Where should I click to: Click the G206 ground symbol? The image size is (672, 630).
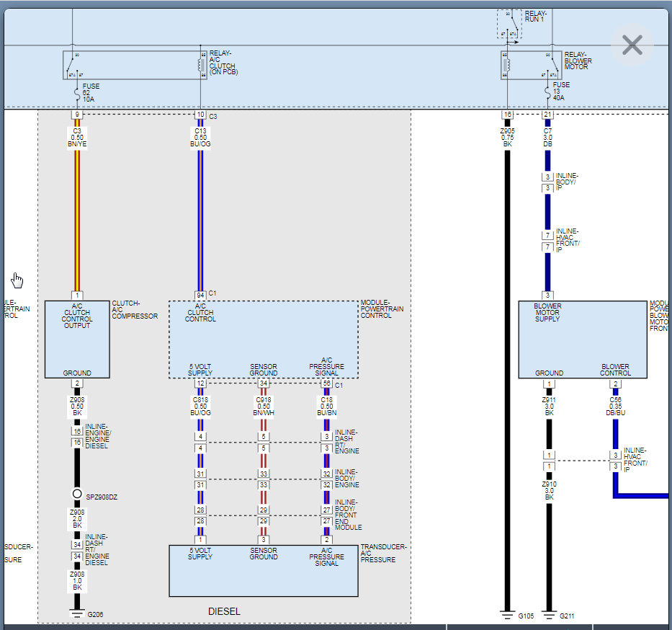click(77, 613)
